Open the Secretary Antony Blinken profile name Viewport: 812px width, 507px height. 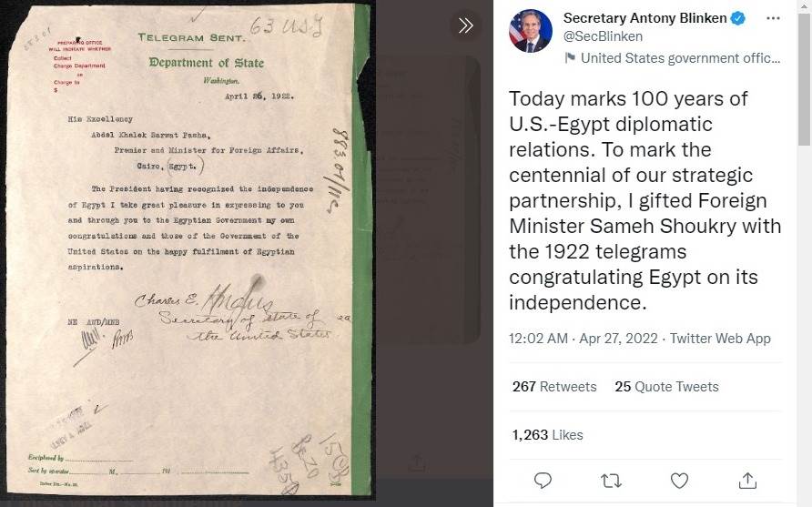coord(645,18)
